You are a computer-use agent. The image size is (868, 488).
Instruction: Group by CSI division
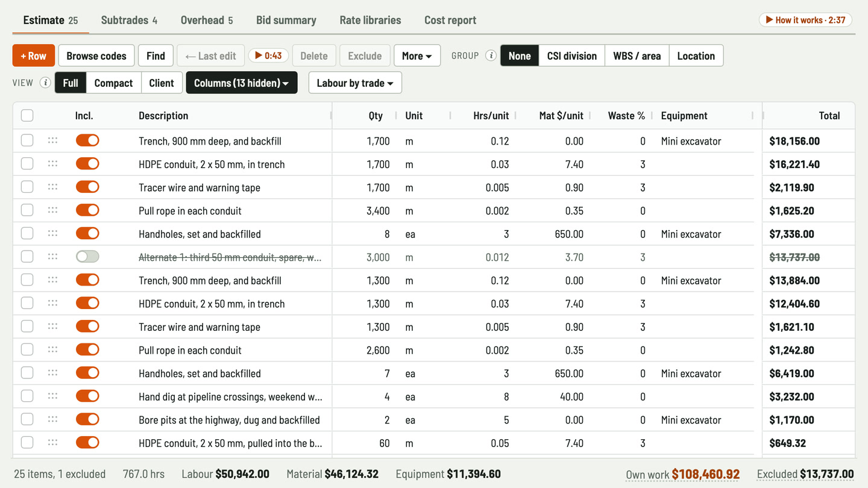572,56
